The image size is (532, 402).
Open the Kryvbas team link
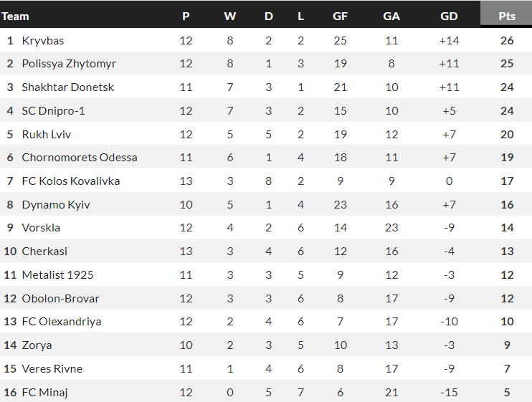click(43, 40)
